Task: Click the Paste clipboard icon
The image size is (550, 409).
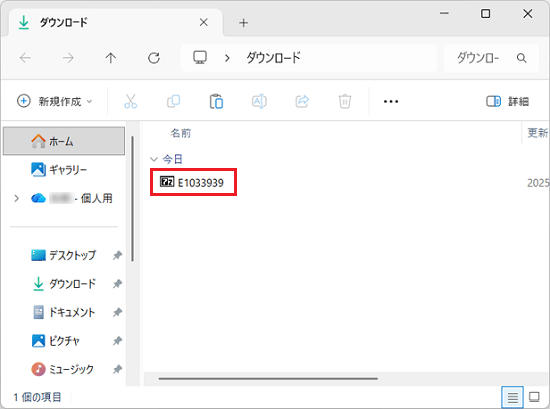Action: click(x=216, y=101)
